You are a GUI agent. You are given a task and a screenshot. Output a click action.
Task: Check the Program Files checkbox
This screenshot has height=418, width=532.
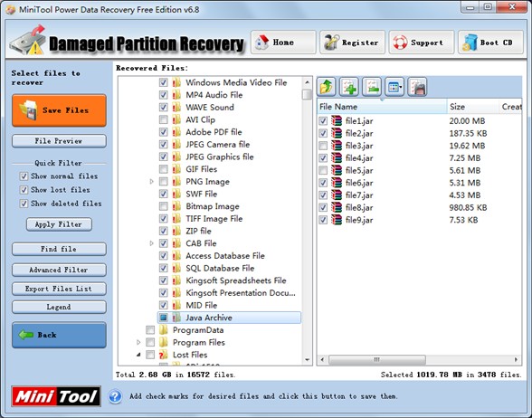[150, 342]
